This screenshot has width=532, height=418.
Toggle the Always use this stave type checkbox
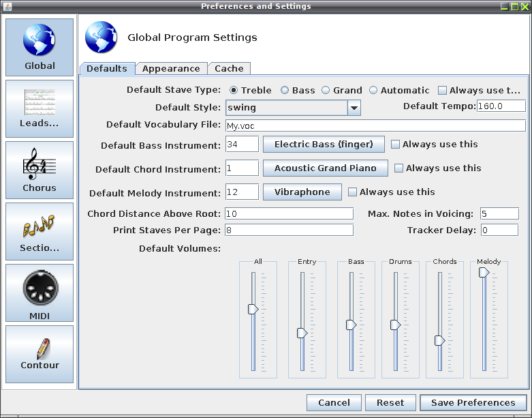[479, 90]
